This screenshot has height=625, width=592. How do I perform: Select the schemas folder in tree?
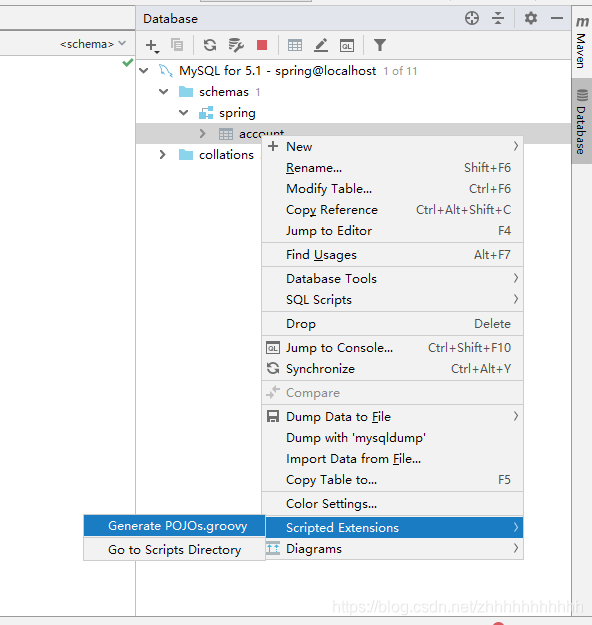point(224,92)
